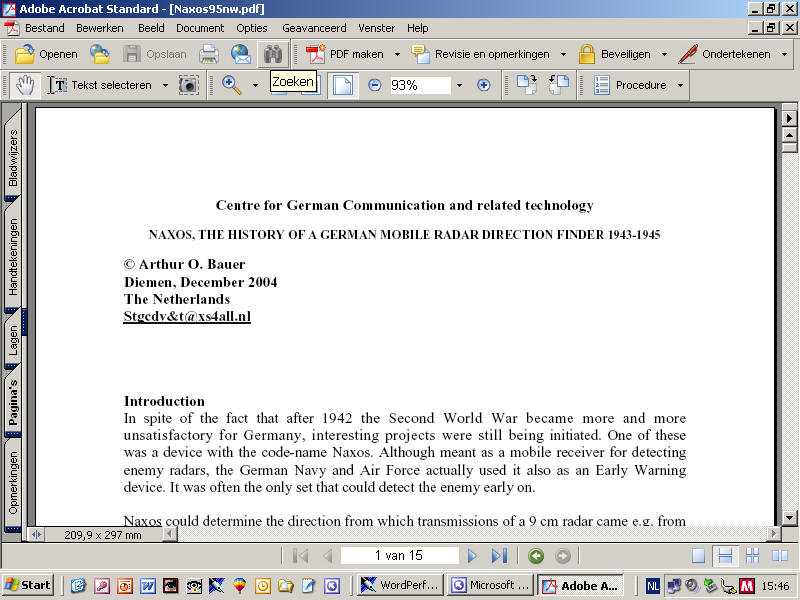This screenshot has height=600, width=800.
Task: Open the zoom percentage dropdown arrow
Action: tap(459, 86)
